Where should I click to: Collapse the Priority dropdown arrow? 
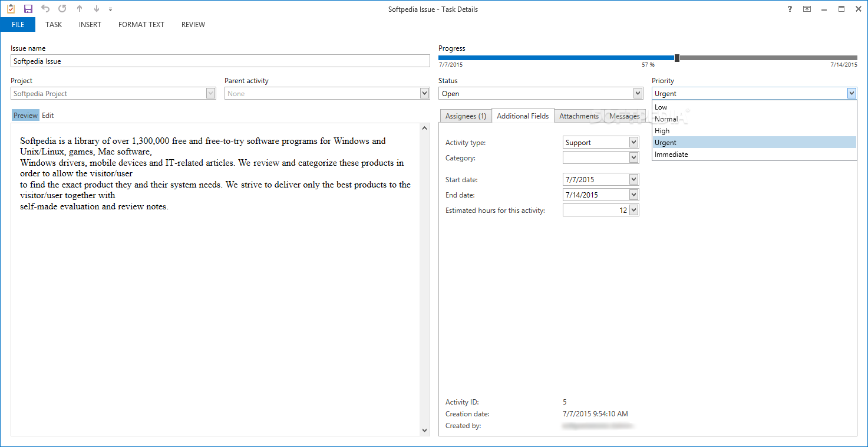pos(852,93)
